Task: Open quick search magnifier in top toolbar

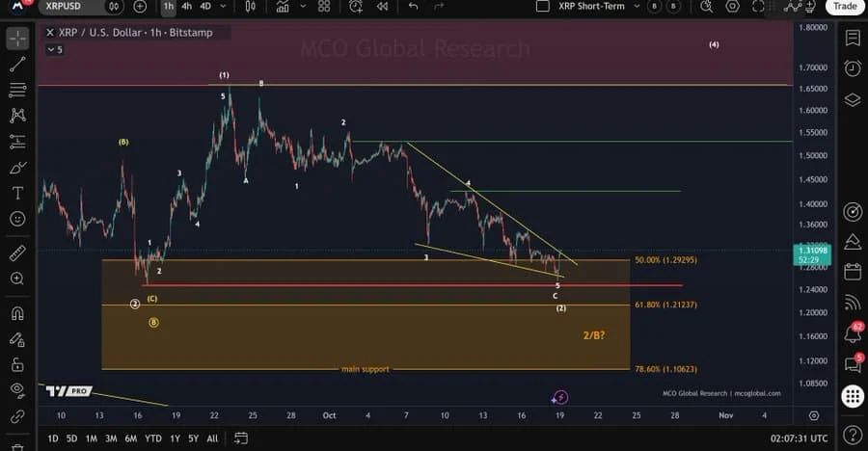Action: point(706,6)
